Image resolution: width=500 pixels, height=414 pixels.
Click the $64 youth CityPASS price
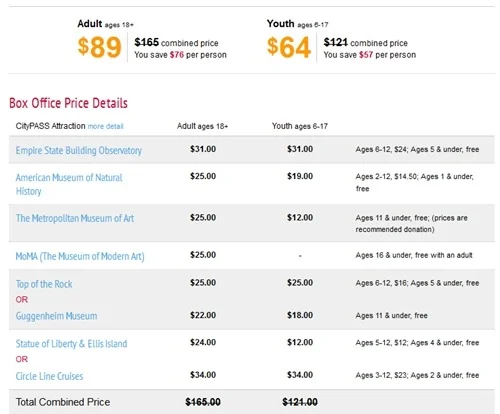coord(289,47)
